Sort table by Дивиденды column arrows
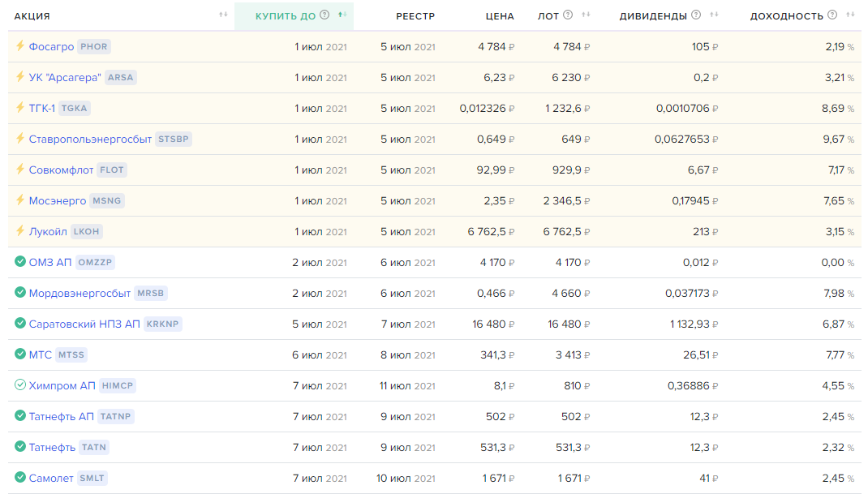The width and height of the screenshot is (868, 494). (714, 15)
